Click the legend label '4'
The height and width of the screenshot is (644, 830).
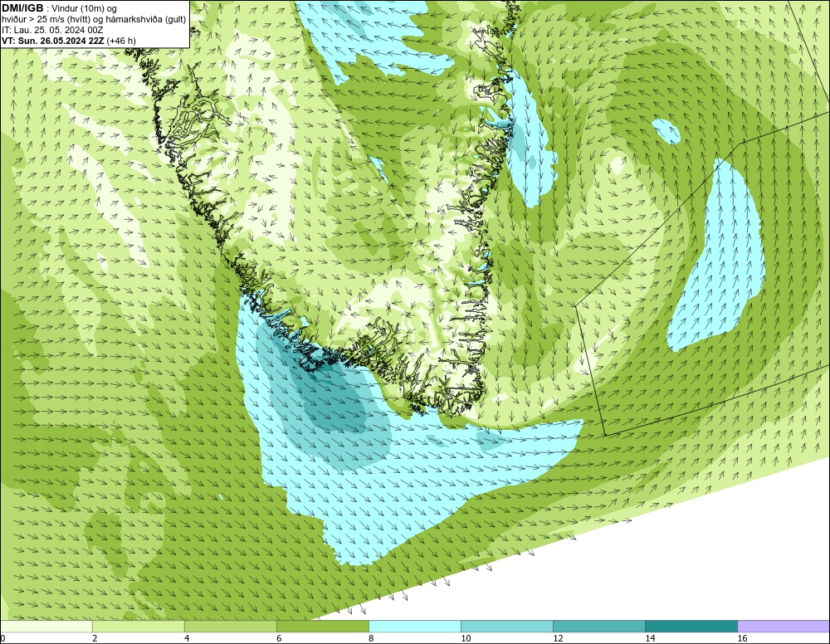coord(187,638)
